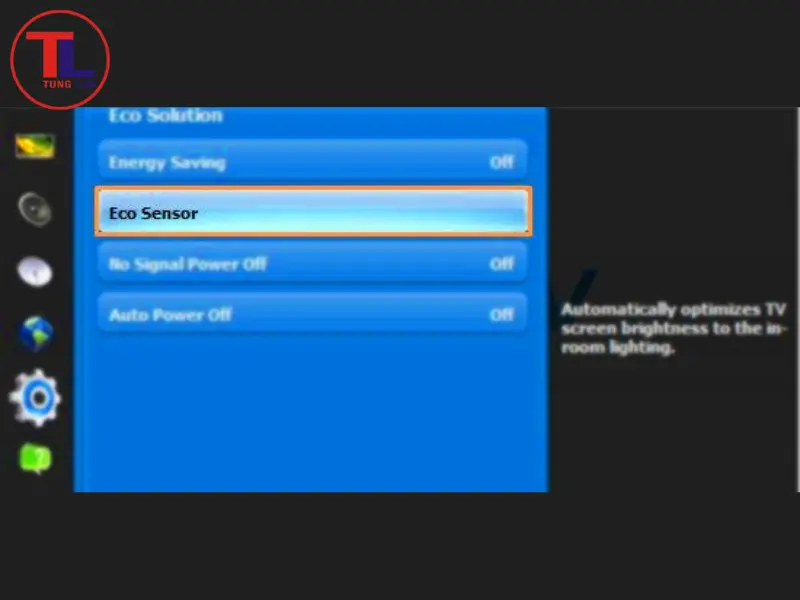Image resolution: width=800 pixels, height=600 pixels.
Task: Select the No Signal Power Off label
Action: tap(187, 264)
